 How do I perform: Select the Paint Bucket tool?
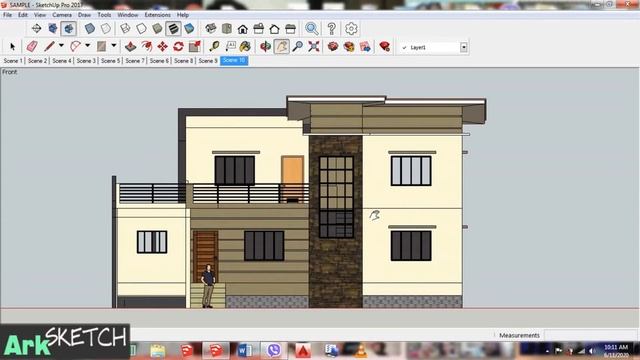point(245,47)
